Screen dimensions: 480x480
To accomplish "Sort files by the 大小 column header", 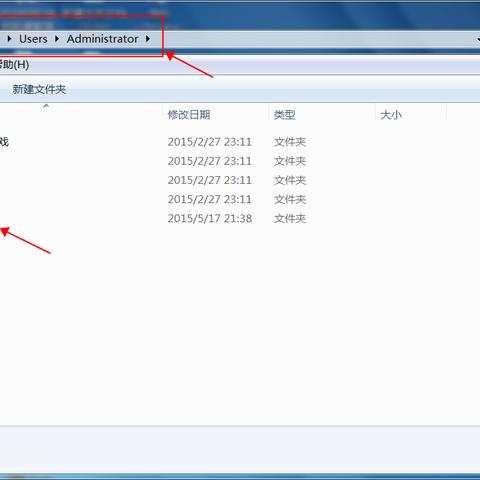I will (391, 115).
